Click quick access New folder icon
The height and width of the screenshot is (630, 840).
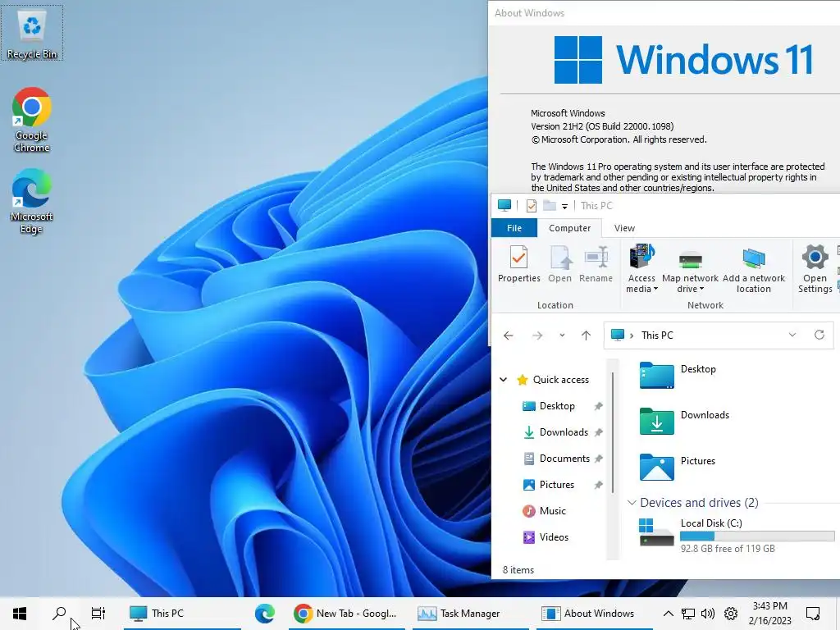tap(549, 206)
